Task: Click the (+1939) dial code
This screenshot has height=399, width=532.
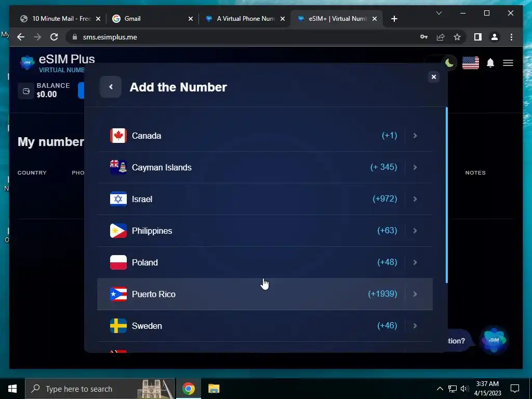Action: [383, 294]
